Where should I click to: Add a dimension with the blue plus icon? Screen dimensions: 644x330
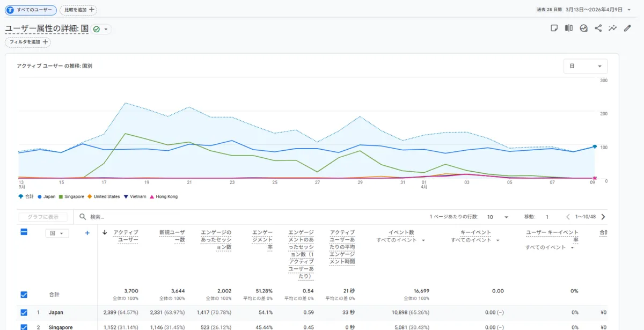click(87, 233)
